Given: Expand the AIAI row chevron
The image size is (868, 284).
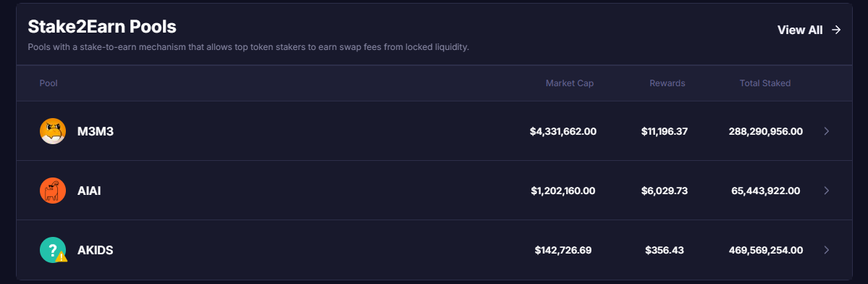Looking at the screenshot, I should (x=827, y=191).
